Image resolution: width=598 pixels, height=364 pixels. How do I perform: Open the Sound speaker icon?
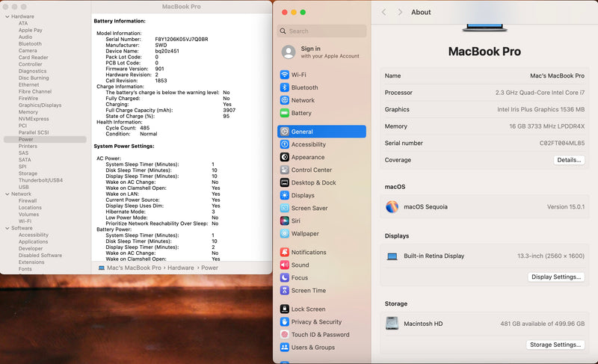285,265
